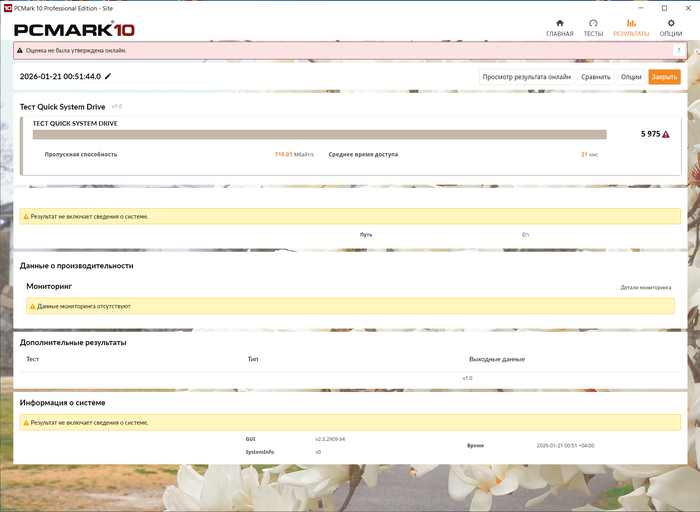Click the pencil icon to rename result
Screen dimensions: 700x512
click(108, 76)
